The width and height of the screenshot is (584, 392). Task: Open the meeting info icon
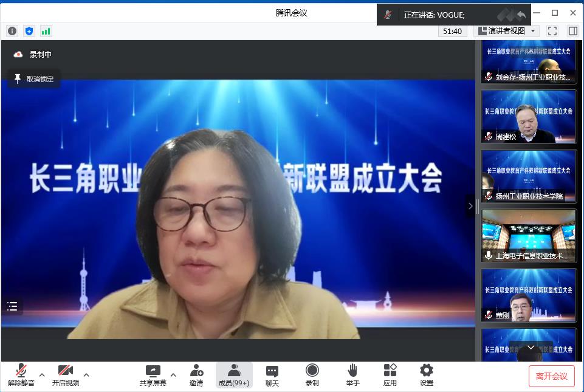point(12,31)
